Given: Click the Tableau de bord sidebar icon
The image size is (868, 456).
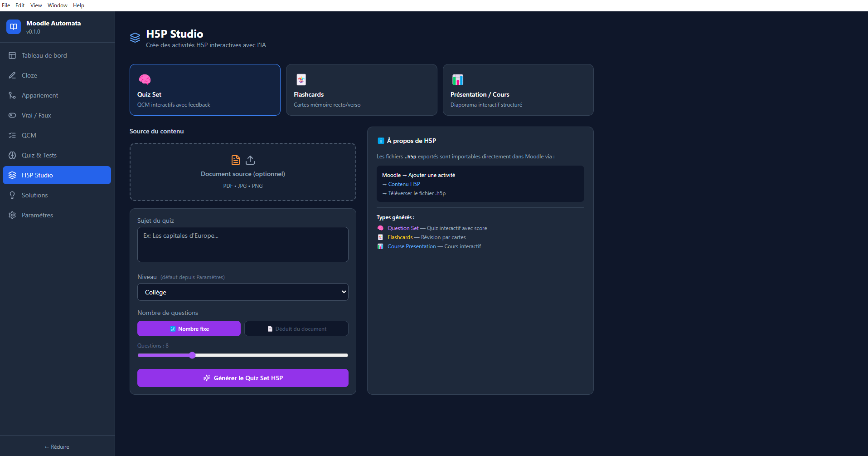Looking at the screenshot, I should (12, 55).
